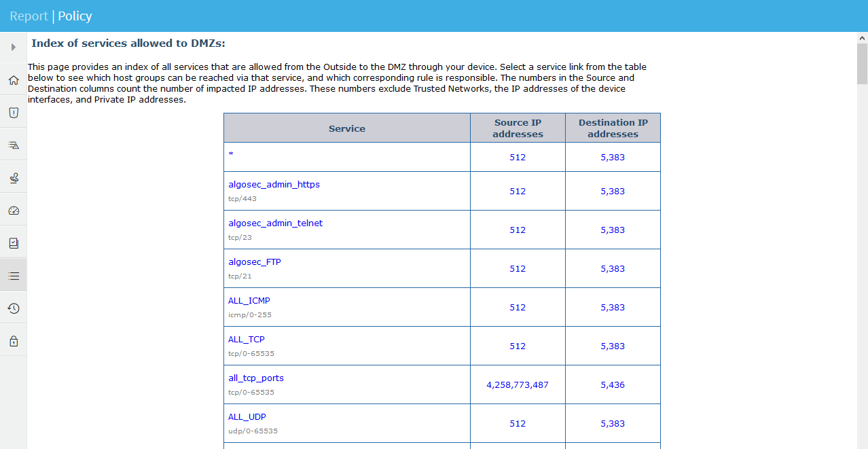
Task: Click destination IP count 5,436
Action: point(612,384)
